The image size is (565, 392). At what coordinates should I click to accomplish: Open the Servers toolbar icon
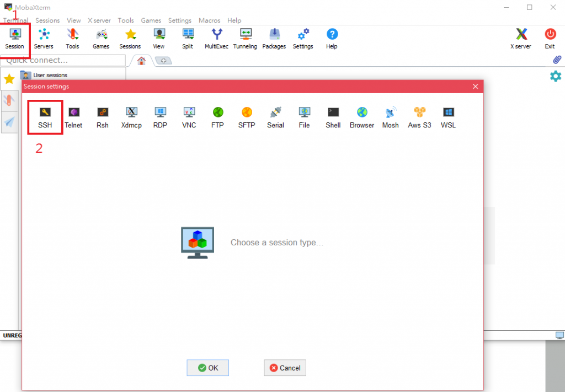tap(44, 39)
